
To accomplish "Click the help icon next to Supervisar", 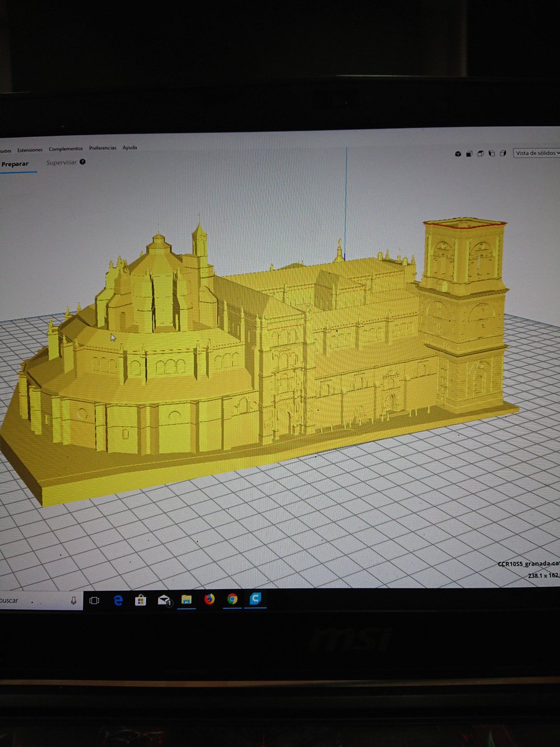I will 83,162.
